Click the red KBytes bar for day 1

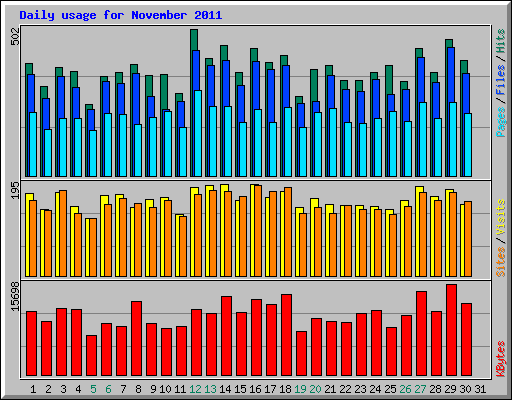pos(31,344)
